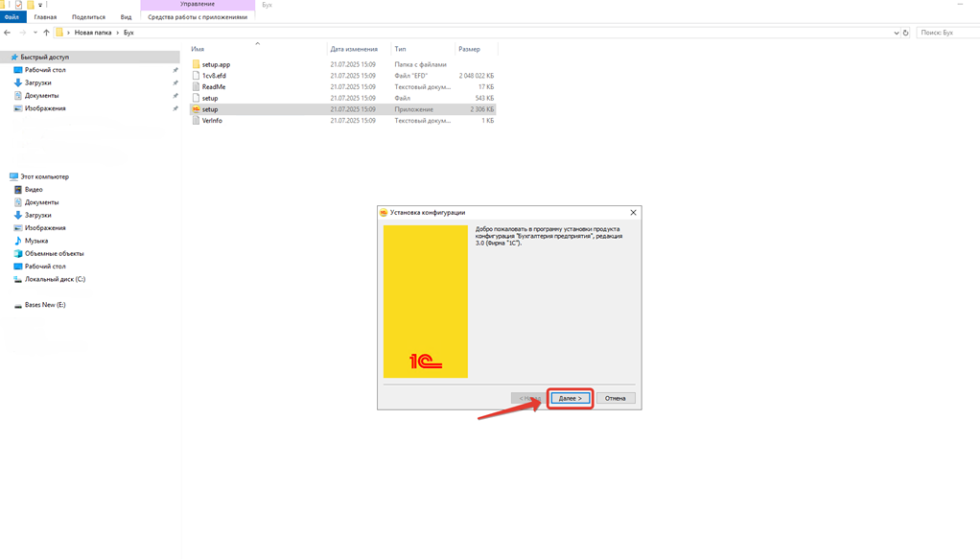Viewport: 980px width, 560px height.
Task: Click the pin icon beside Рабочий стол
Action: pos(175,70)
